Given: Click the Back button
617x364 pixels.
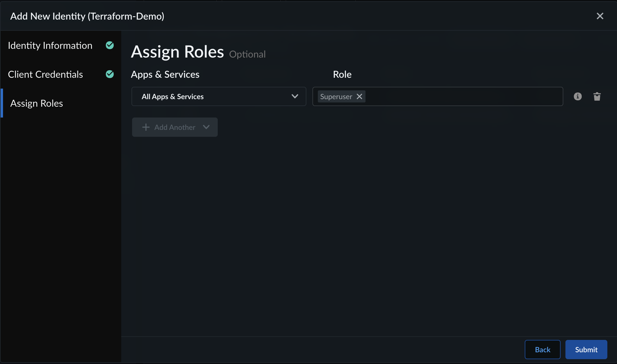Looking at the screenshot, I should point(543,350).
